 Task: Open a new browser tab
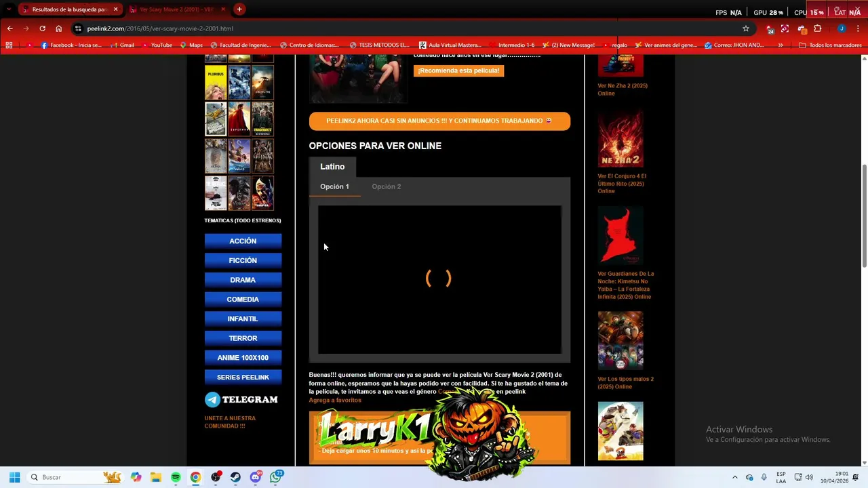(x=239, y=9)
